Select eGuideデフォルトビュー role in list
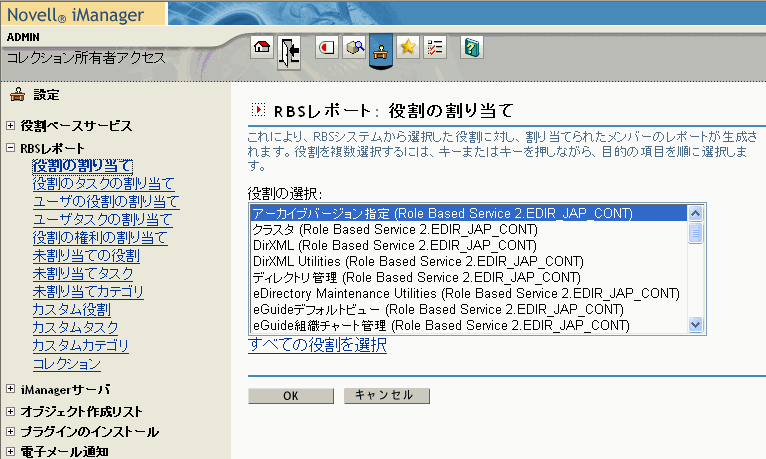 [468, 310]
